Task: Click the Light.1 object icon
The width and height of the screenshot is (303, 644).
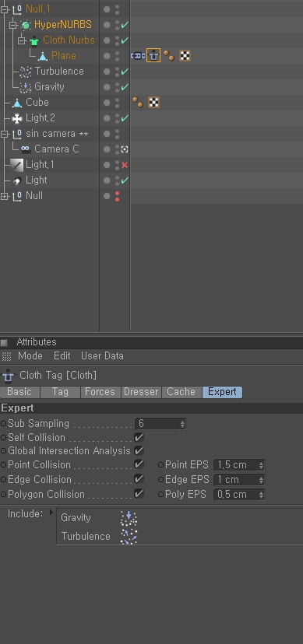Action: [17, 165]
